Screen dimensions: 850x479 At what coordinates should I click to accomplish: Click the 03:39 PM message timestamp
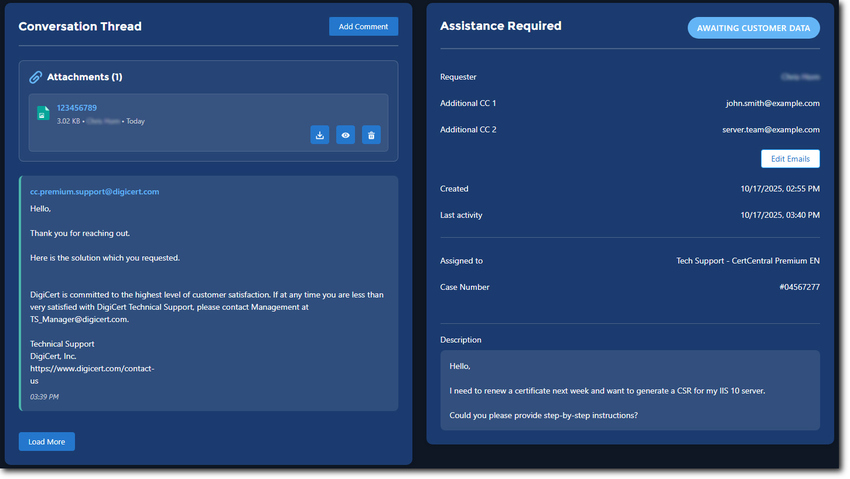(44, 397)
